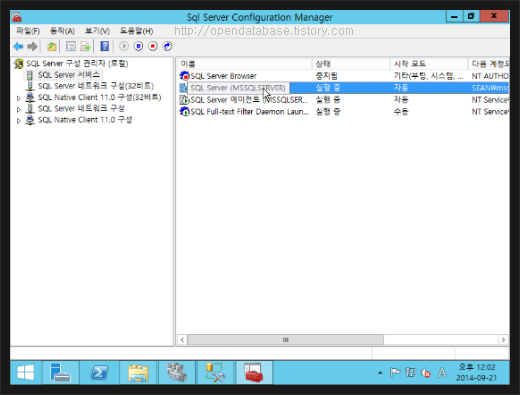520x395 pixels.
Task: Click the Action Center flag tray icon
Action: pos(395,372)
